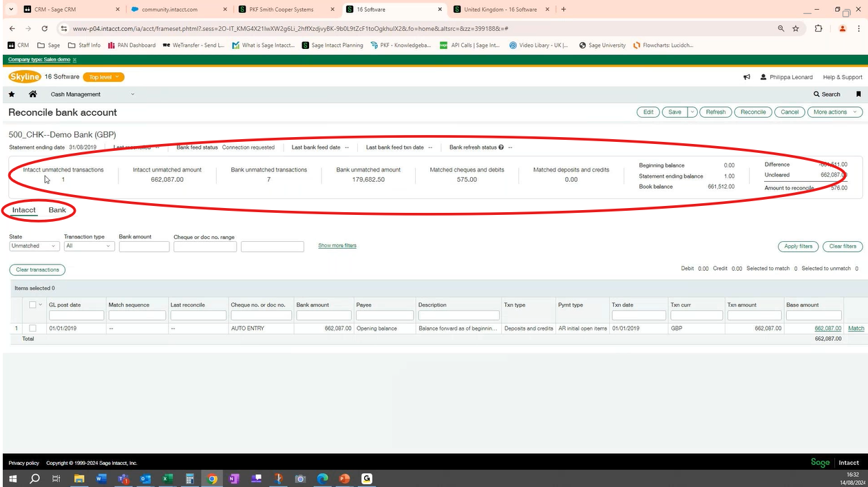Open the Transaction type dropdown
Viewport: 868px width, 487px height.
click(x=89, y=246)
